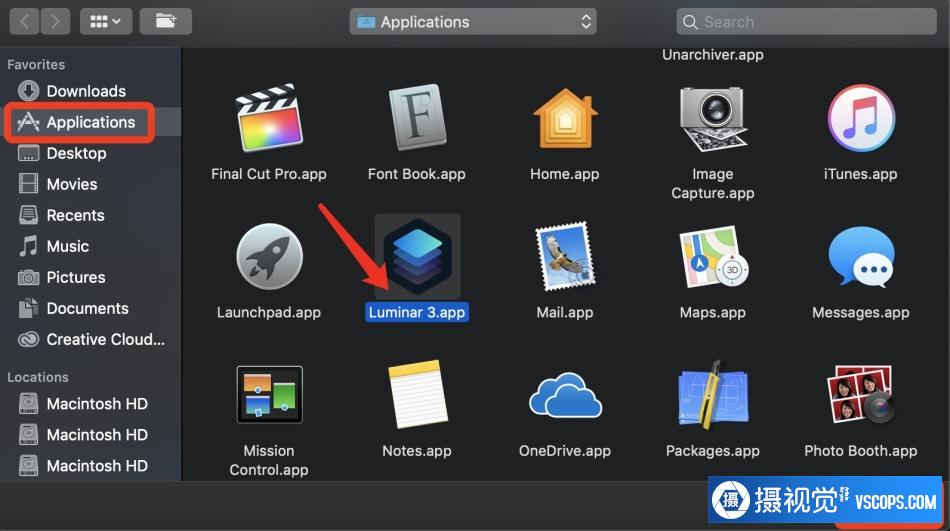Open Creative Cloud in the sidebar
950x531 pixels.
[91, 339]
